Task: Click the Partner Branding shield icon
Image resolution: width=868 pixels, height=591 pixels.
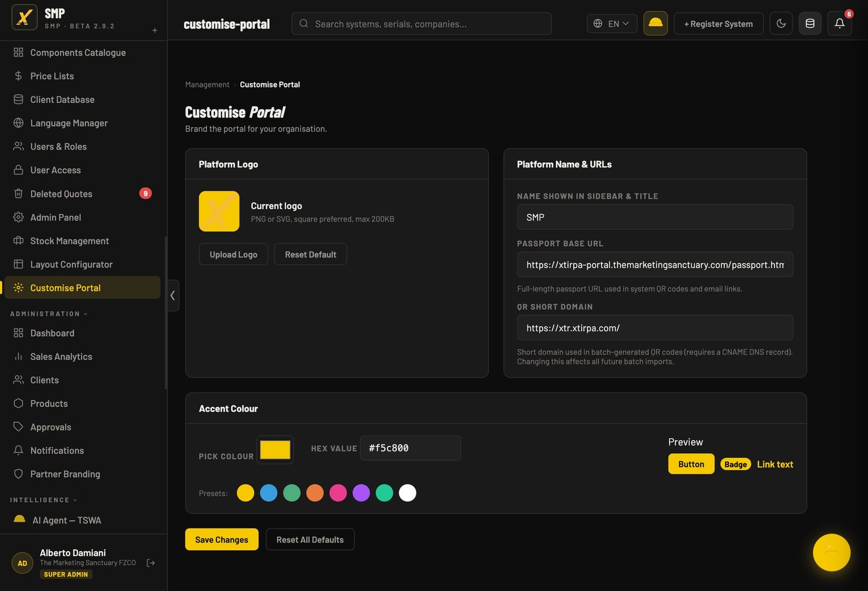Action: coord(18,474)
